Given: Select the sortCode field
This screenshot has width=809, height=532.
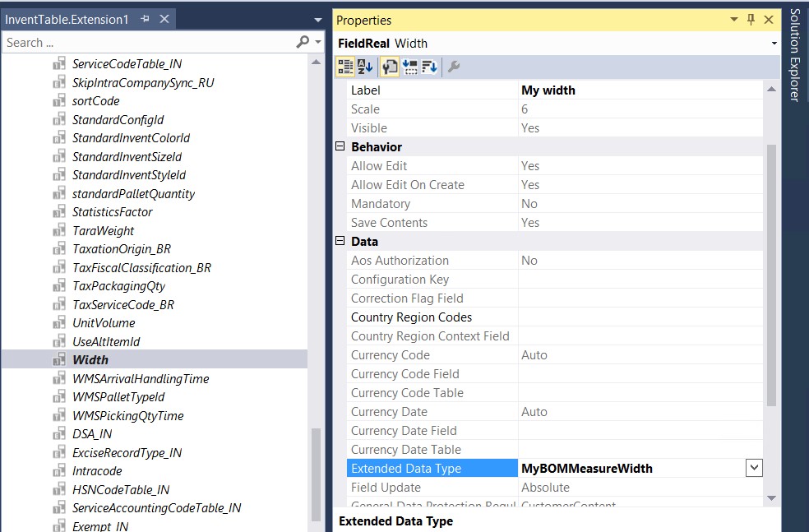Looking at the screenshot, I should [x=96, y=101].
